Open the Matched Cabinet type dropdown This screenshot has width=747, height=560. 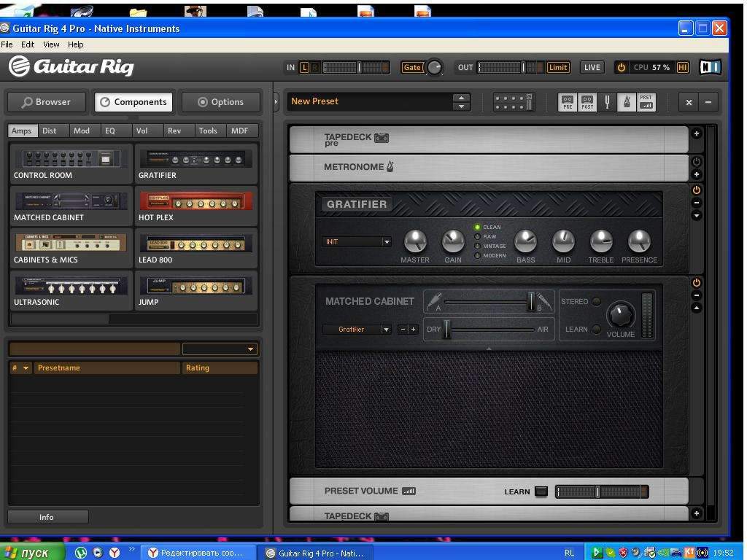point(357,330)
